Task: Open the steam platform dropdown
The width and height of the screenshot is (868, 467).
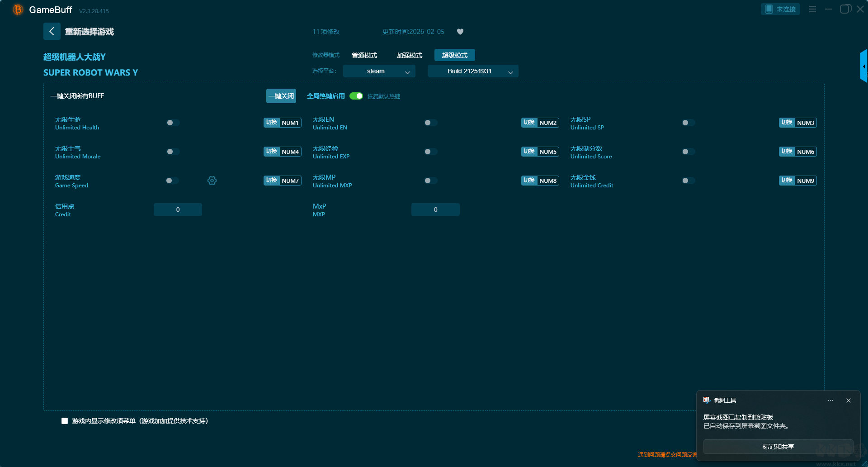Action: (379, 71)
